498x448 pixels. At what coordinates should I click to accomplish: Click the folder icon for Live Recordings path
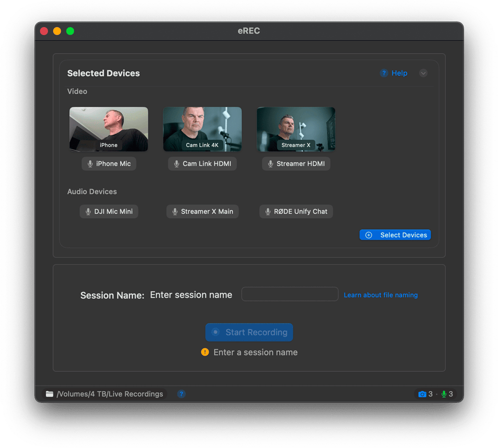(50, 394)
